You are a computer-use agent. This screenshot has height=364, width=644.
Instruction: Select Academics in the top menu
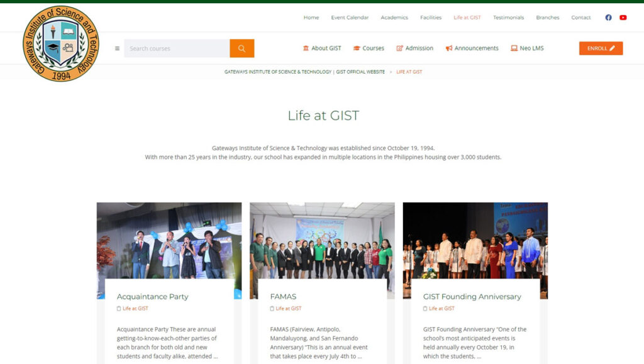click(394, 18)
